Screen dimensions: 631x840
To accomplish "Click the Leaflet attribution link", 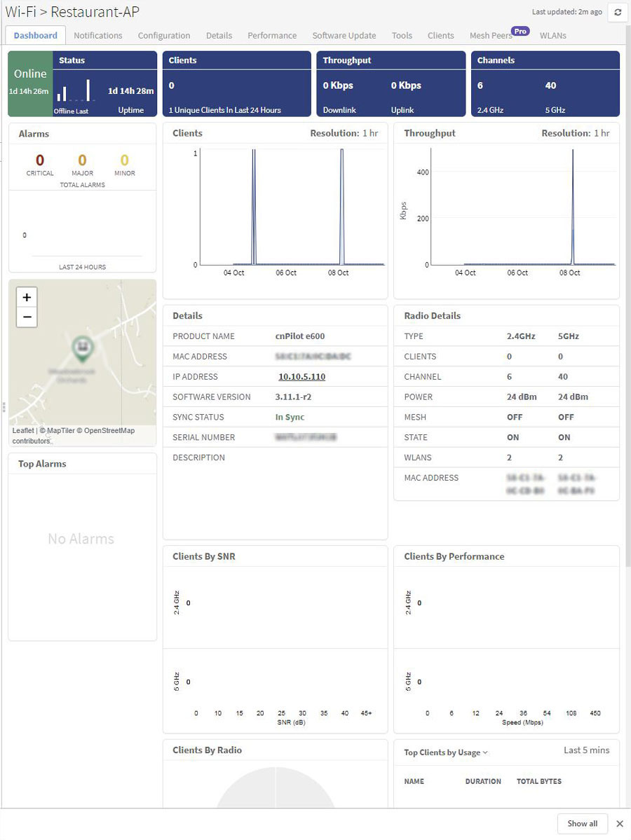I will 23,431.
